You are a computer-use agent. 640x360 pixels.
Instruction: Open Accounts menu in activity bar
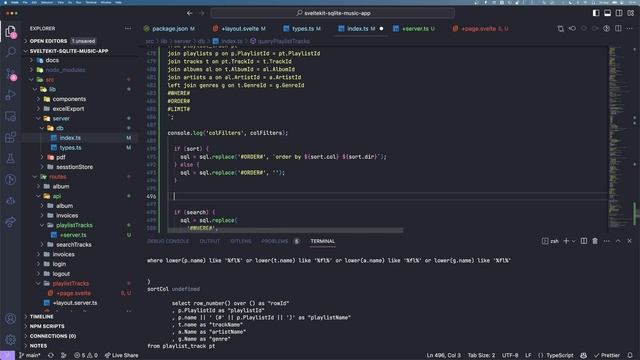pyautogui.click(x=11, y=318)
